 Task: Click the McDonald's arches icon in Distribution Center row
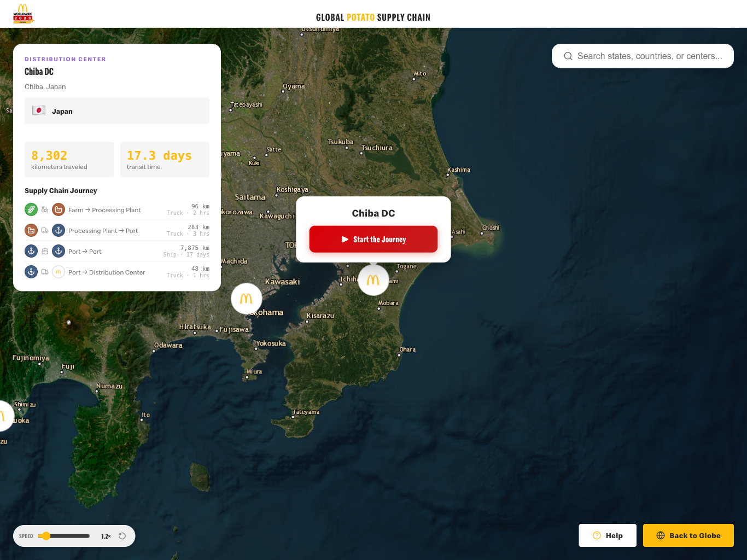59,272
